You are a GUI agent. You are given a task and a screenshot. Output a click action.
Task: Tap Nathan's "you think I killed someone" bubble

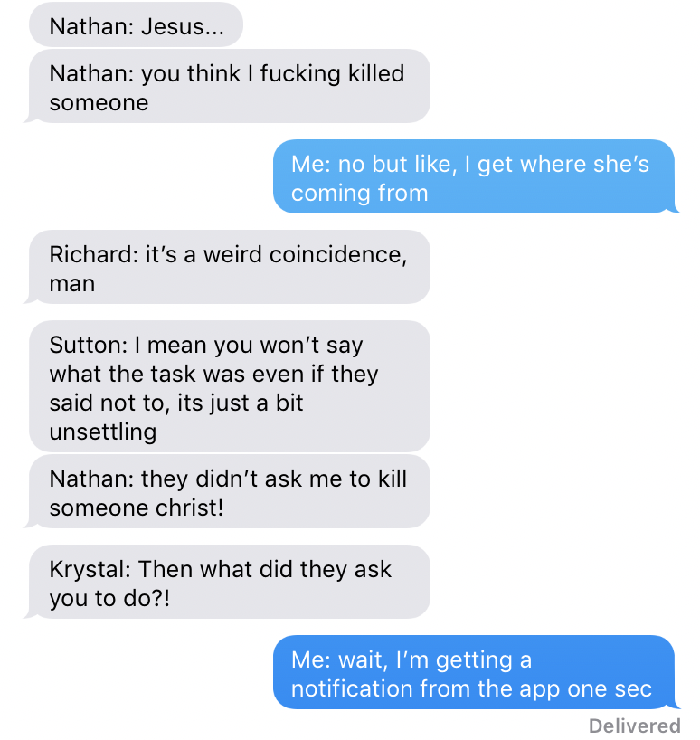pyautogui.click(x=229, y=86)
